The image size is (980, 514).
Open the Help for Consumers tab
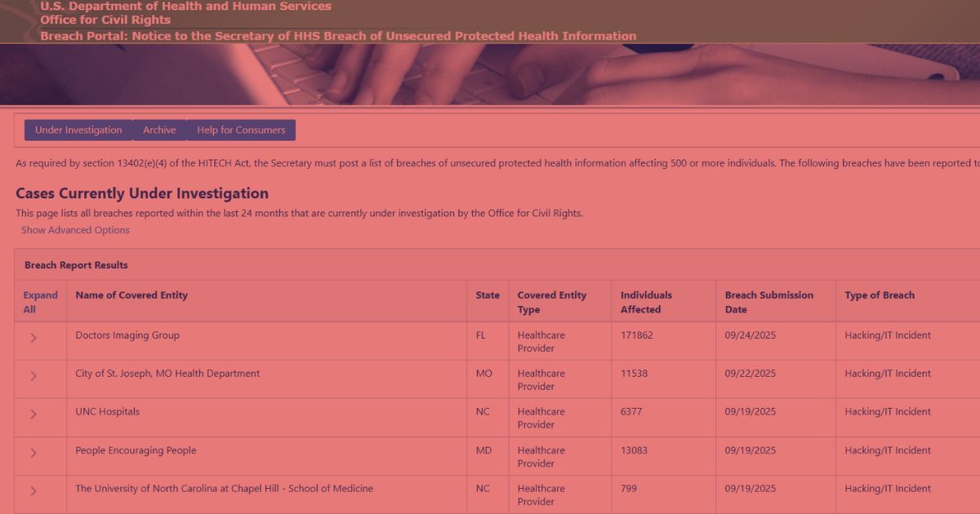(x=241, y=130)
